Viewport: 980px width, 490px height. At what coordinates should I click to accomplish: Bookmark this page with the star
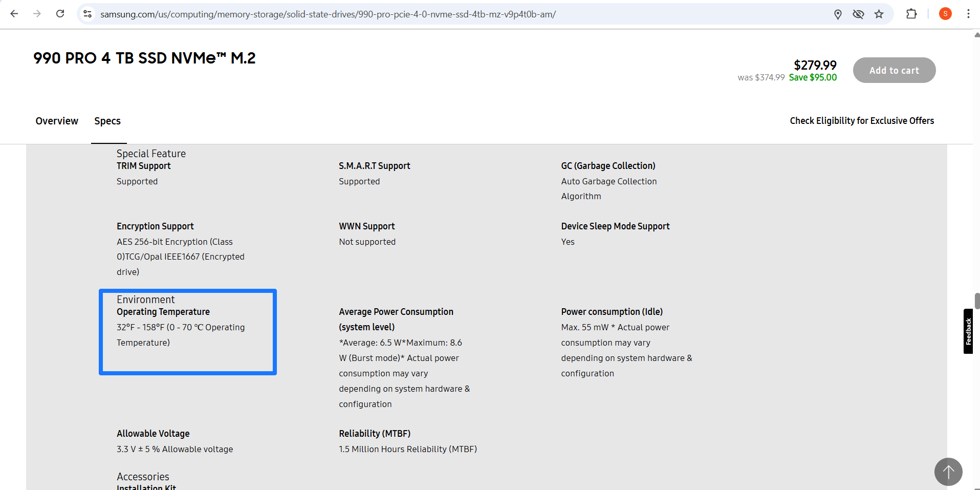point(879,14)
